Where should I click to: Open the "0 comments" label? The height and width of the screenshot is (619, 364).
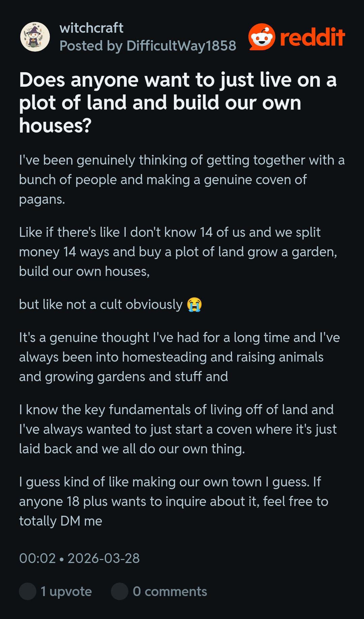[170, 591]
